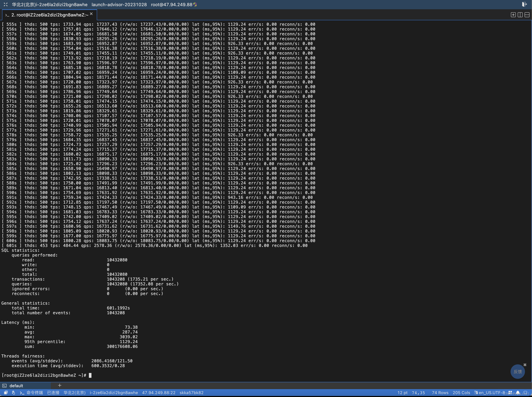Click the shirt theme icon in status bar

click(525, 393)
